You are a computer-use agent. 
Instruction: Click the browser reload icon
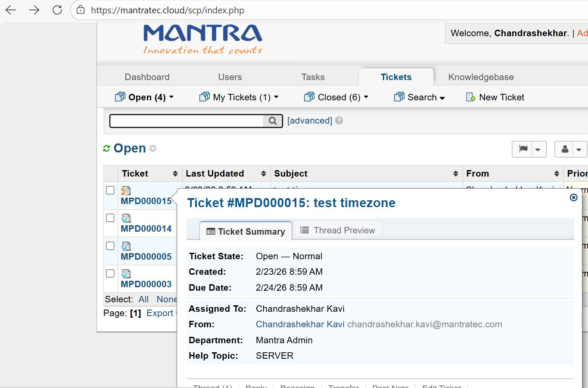(x=57, y=10)
